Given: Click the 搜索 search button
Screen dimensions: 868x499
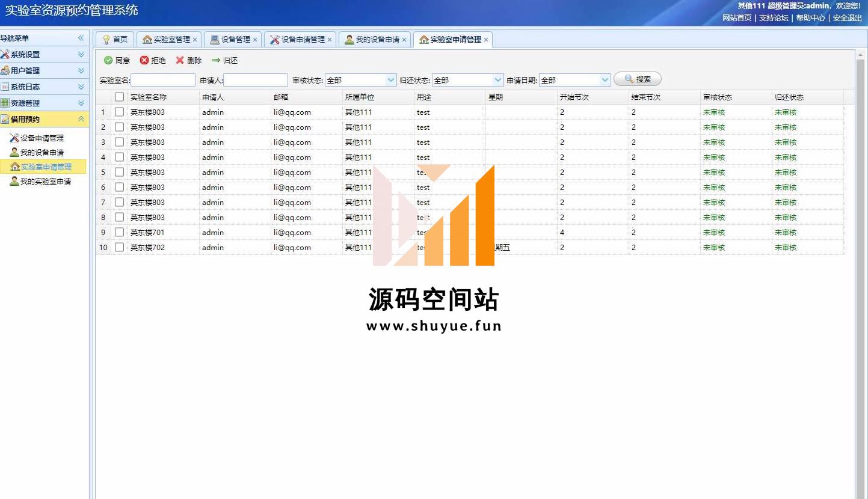Looking at the screenshot, I should (638, 79).
